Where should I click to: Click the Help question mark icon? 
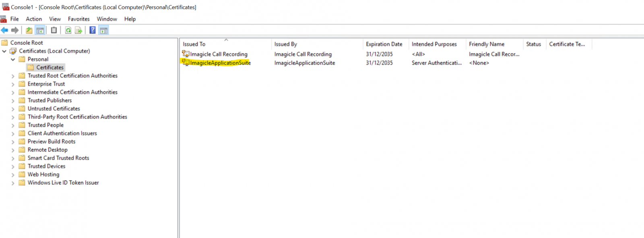coord(92,30)
